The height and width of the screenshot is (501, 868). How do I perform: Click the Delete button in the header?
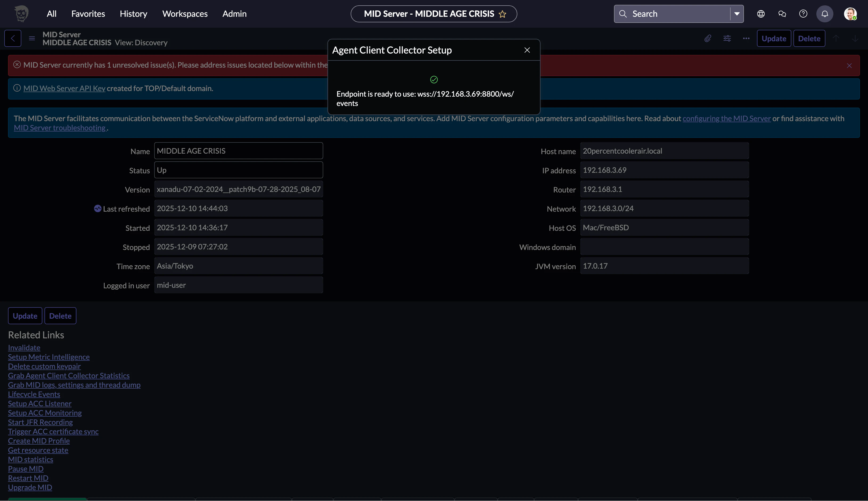(809, 38)
